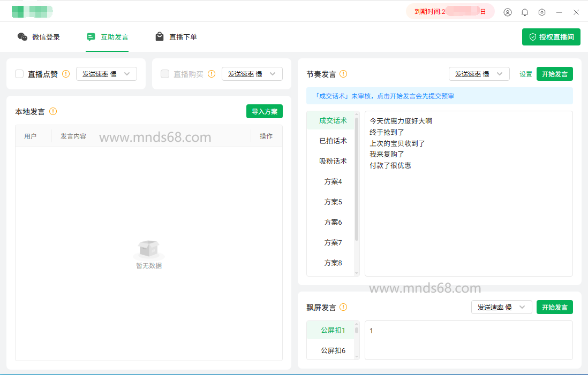Image resolution: width=588 pixels, height=375 pixels.
Task: Select 已拍话术 in the script list
Action: 333,141
